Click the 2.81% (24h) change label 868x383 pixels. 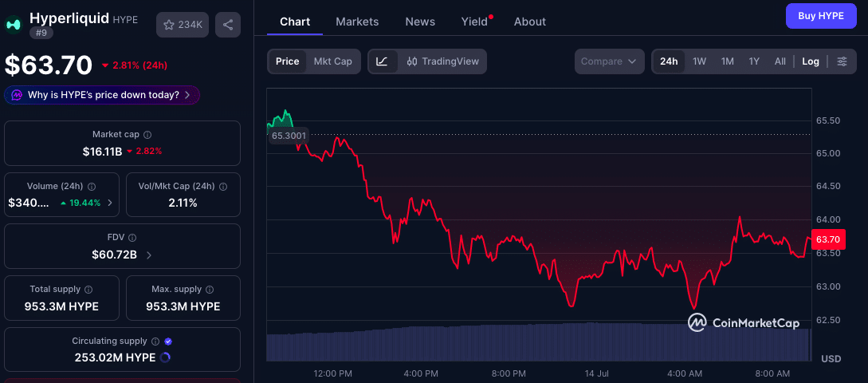click(139, 65)
